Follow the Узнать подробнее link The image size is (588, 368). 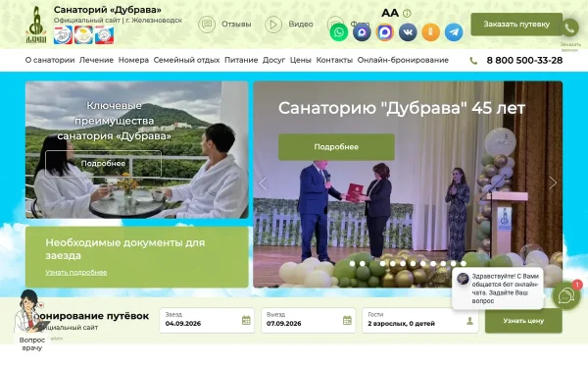[76, 272]
